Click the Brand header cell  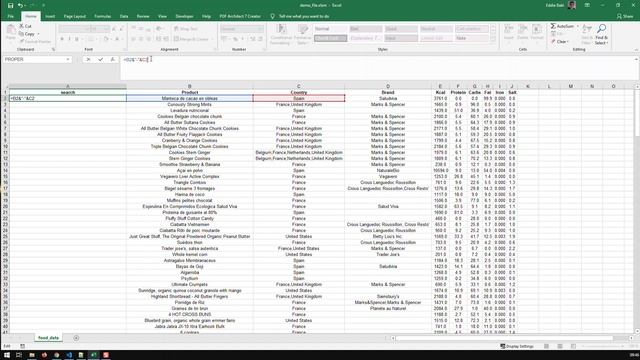point(388,92)
